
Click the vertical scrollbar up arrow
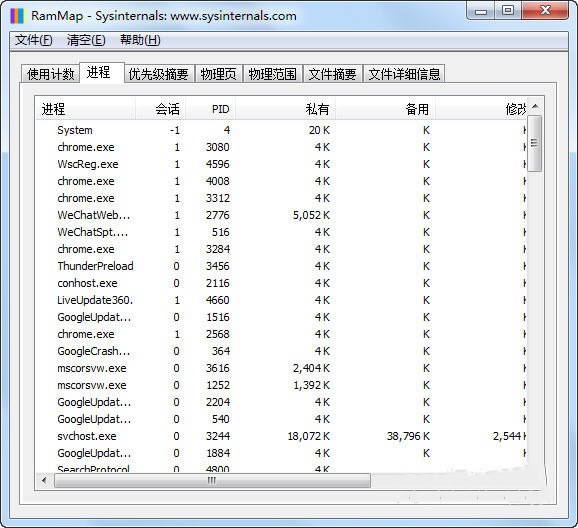click(x=535, y=106)
